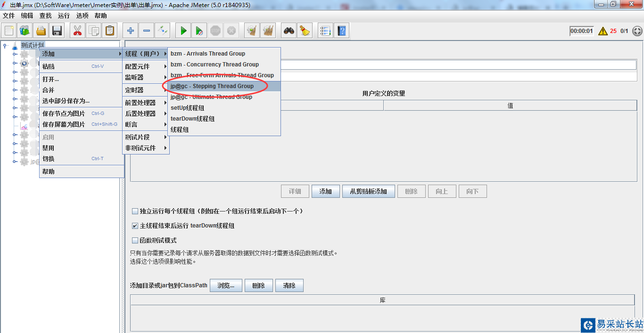The width and height of the screenshot is (644, 333).
Task: Choose 粘贴 in the context menu
Action: click(82, 66)
